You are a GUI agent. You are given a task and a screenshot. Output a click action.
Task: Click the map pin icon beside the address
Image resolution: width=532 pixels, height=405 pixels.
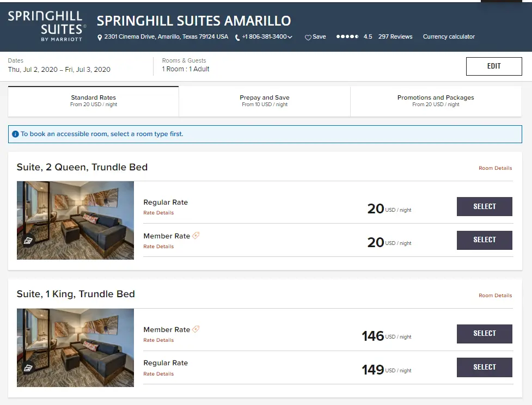(x=100, y=38)
